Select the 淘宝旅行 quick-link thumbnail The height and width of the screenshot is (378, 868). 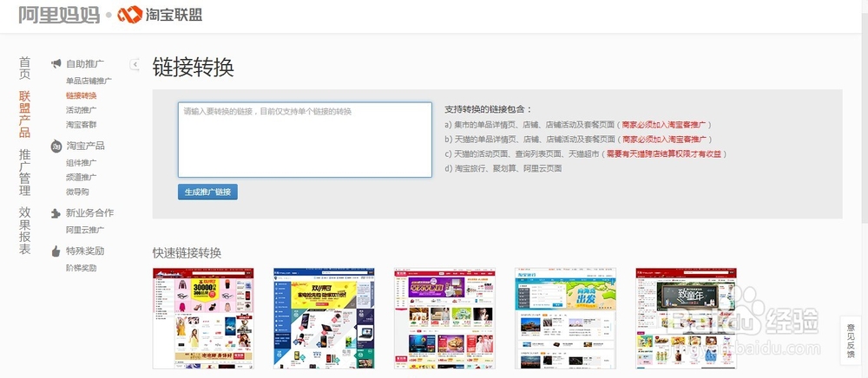(565, 318)
